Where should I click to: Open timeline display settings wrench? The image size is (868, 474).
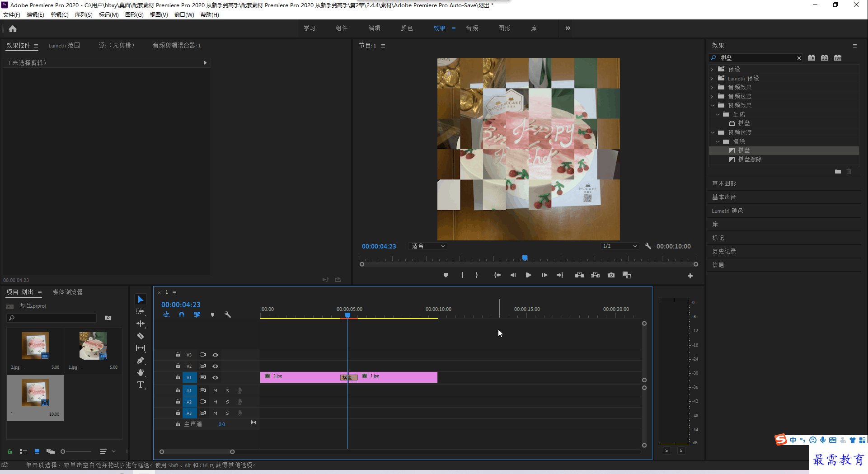click(x=228, y=314)
